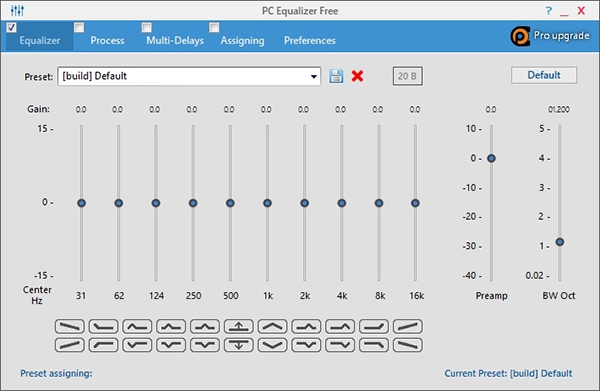
Task: Click the raise-all-bands up arrow shape button
Action: coord(239,326)
